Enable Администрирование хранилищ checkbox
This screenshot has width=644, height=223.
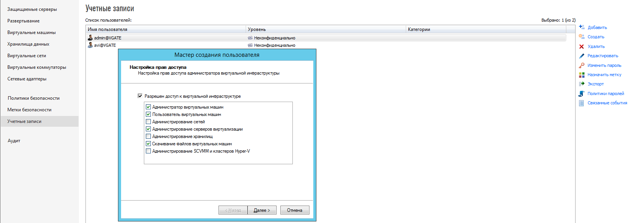point(148,136)
